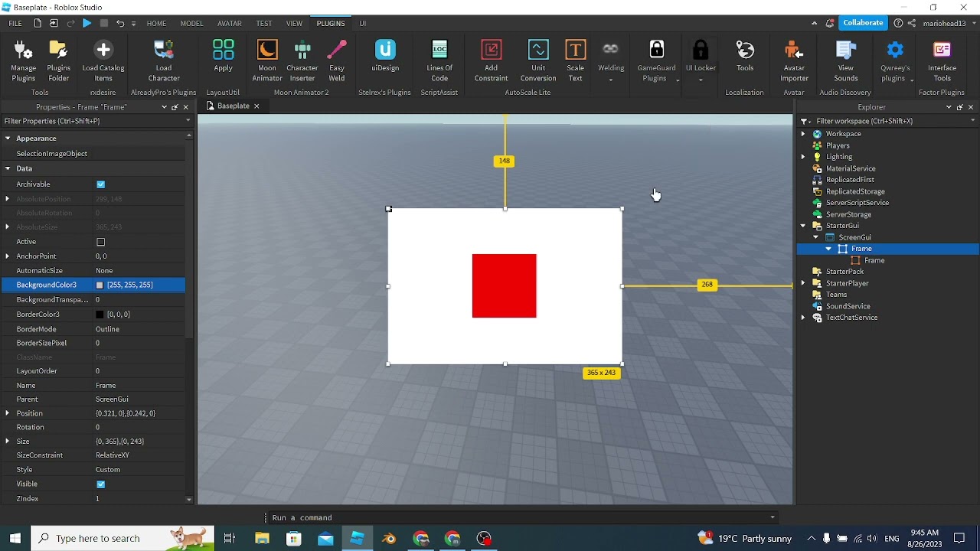Launch the Character Inserter plugin
The image size is (980, 551).
pos(302,60)
